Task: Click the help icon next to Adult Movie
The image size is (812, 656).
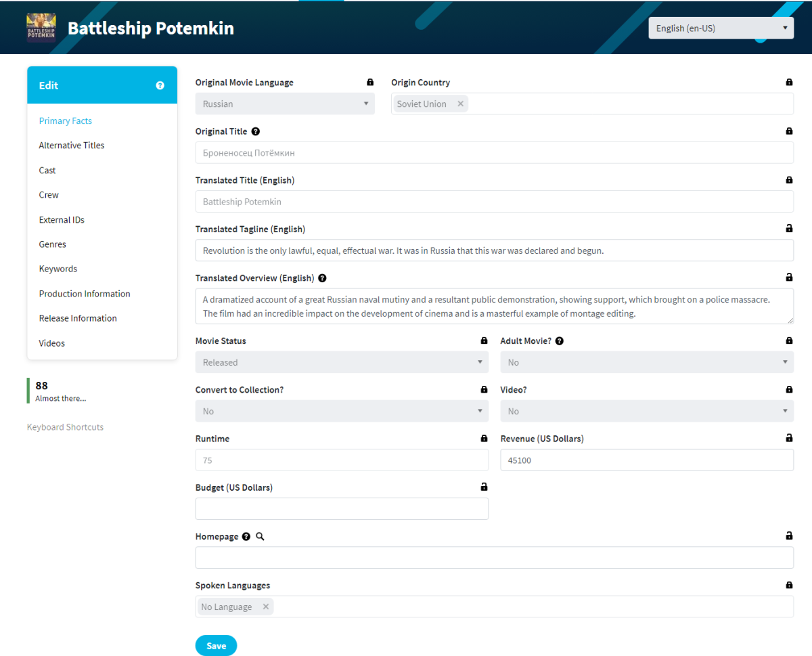Action: coord(560,341)
